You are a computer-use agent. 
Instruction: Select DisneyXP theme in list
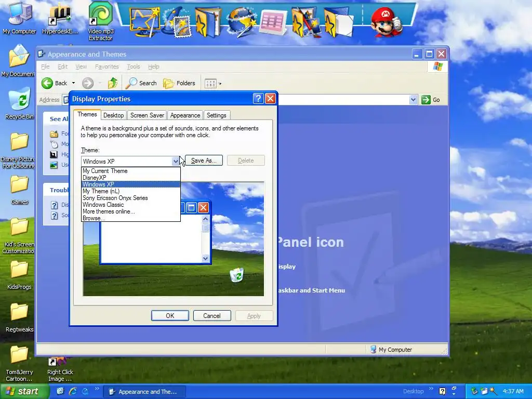(130, 178)
